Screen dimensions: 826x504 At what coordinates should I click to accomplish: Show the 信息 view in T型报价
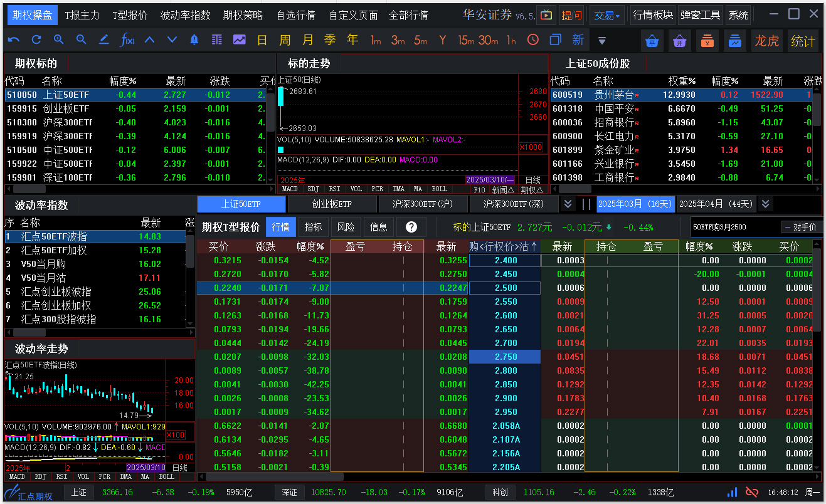coord(379,227)
